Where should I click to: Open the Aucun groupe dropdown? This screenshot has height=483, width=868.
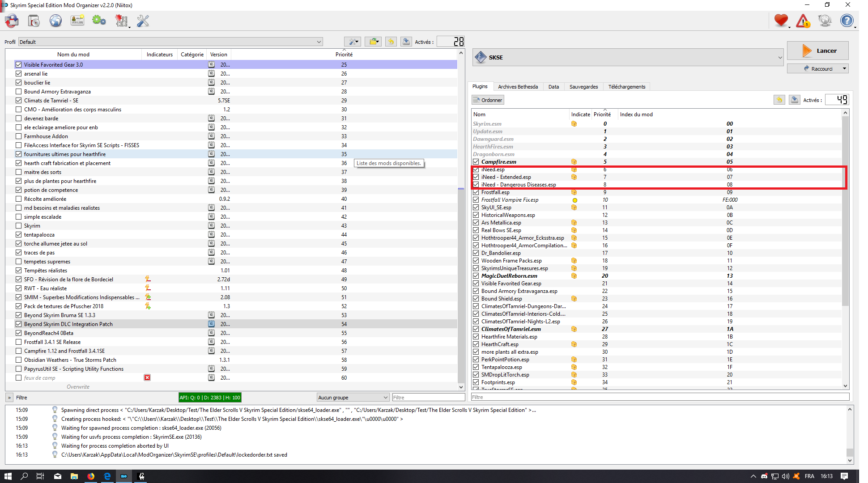(x=353, y=398)
